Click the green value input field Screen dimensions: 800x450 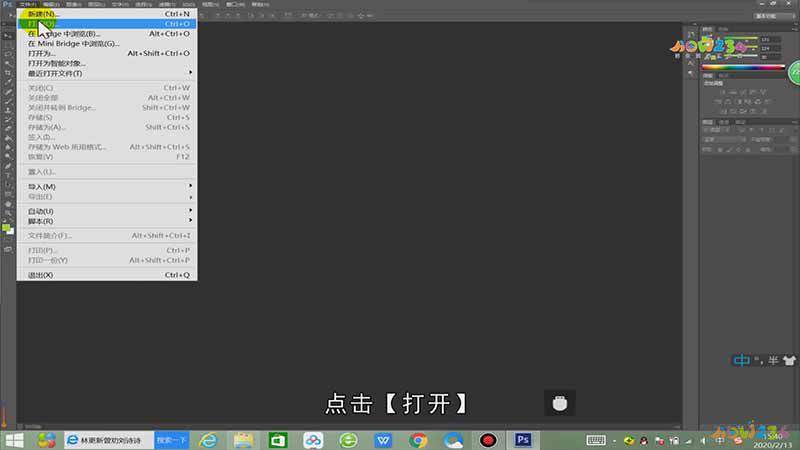[770, 48]
